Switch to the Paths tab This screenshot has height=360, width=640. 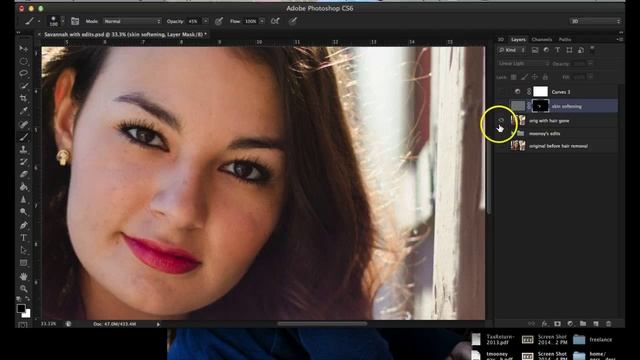coord(565,40)
